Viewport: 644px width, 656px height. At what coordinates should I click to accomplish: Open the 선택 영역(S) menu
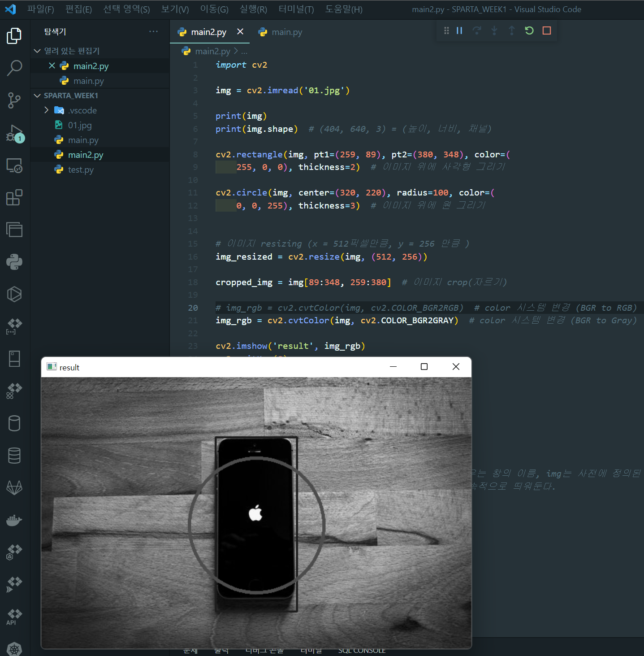(126, 9)
